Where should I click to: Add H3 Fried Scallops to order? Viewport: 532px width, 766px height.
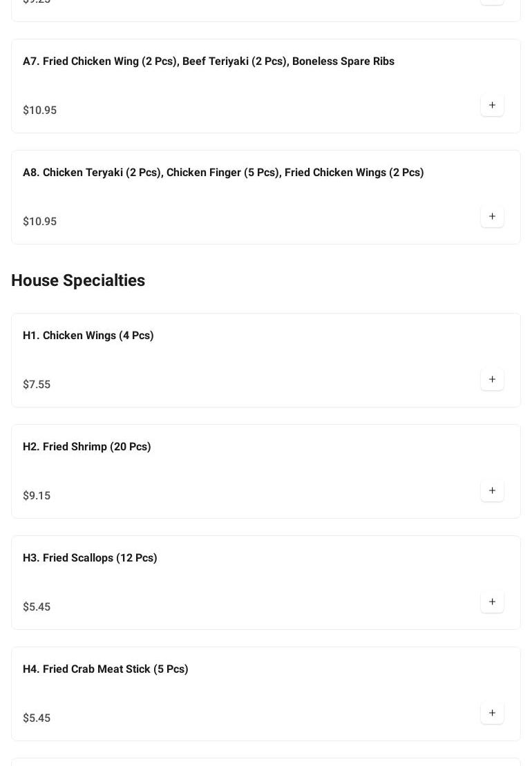492,602
